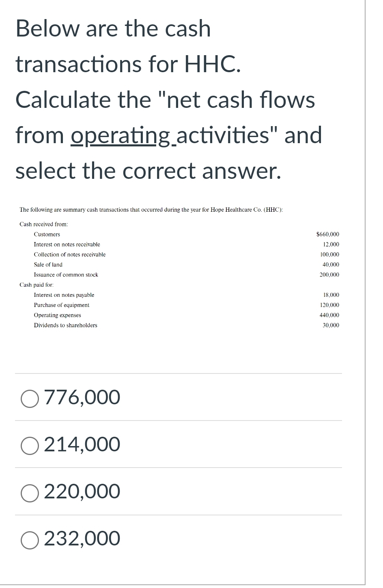Click the Interest on notes receivable row
The width and height of the screenshot is (383, 588).
67,245
